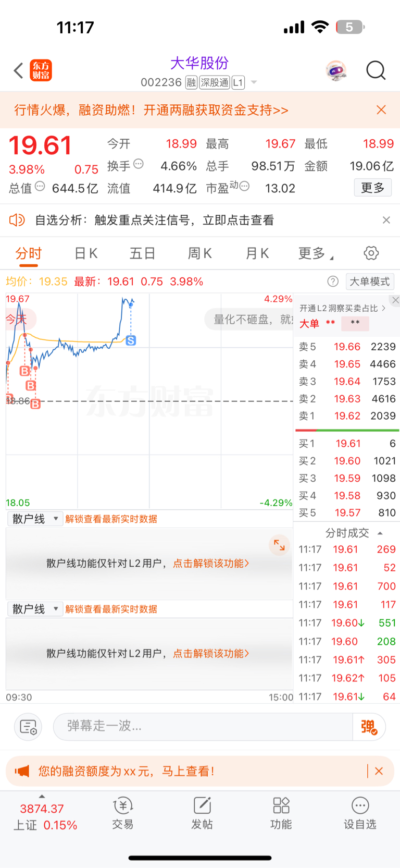Select the 分时 tab
The width and height of the screenshot is (400, 868).
29,254
